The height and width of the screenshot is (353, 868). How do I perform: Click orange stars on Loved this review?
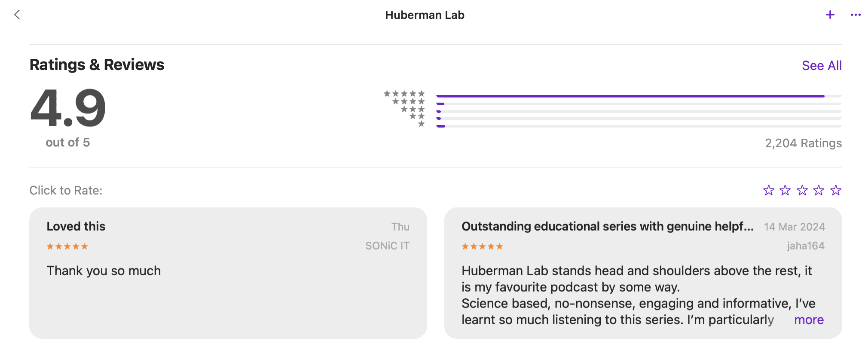click(x=67, y=246)
